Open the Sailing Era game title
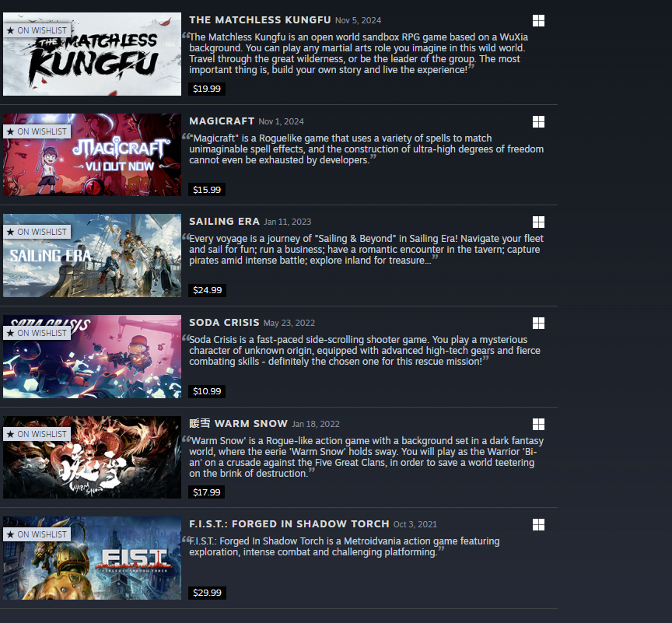Viewport: 672px width, 623px height. (x=224, y=222)
